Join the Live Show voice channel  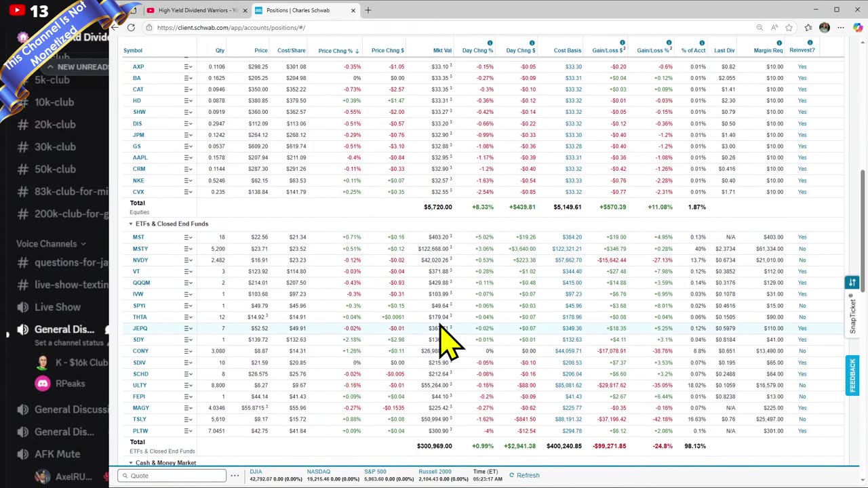point(58,307)
